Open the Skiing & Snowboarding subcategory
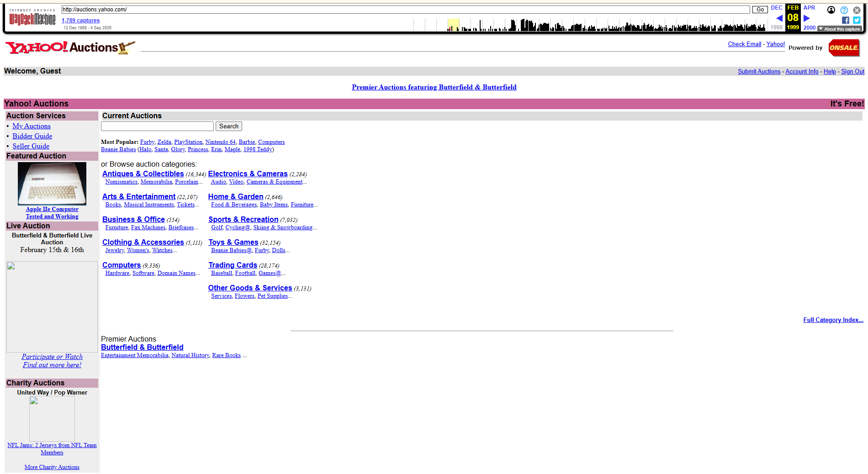Image resolution: width=868 pixels, height=474 pixels. pos(283,227)
